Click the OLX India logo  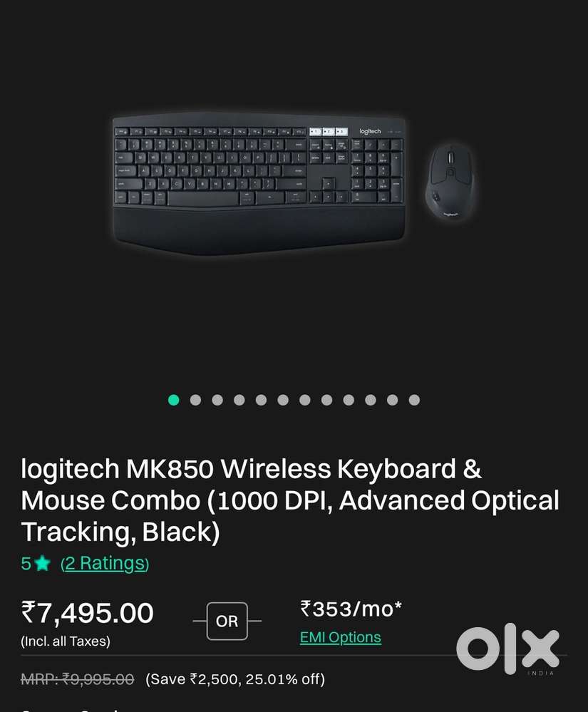507,649
